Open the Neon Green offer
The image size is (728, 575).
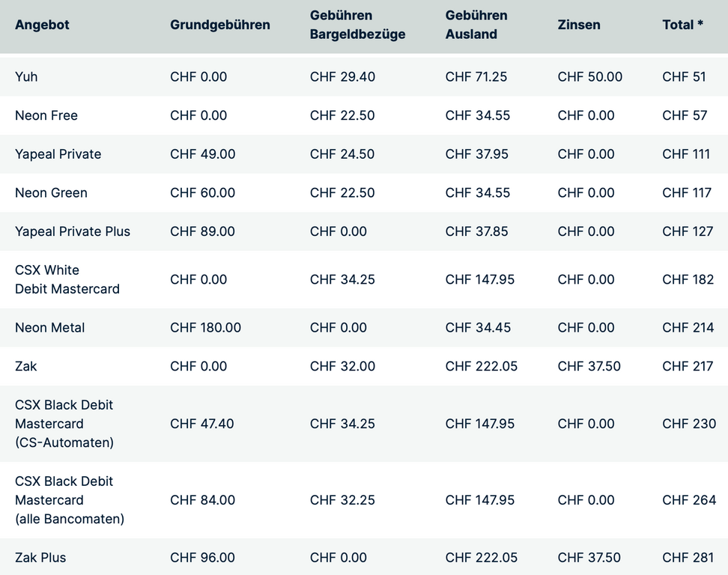point(51,192)
